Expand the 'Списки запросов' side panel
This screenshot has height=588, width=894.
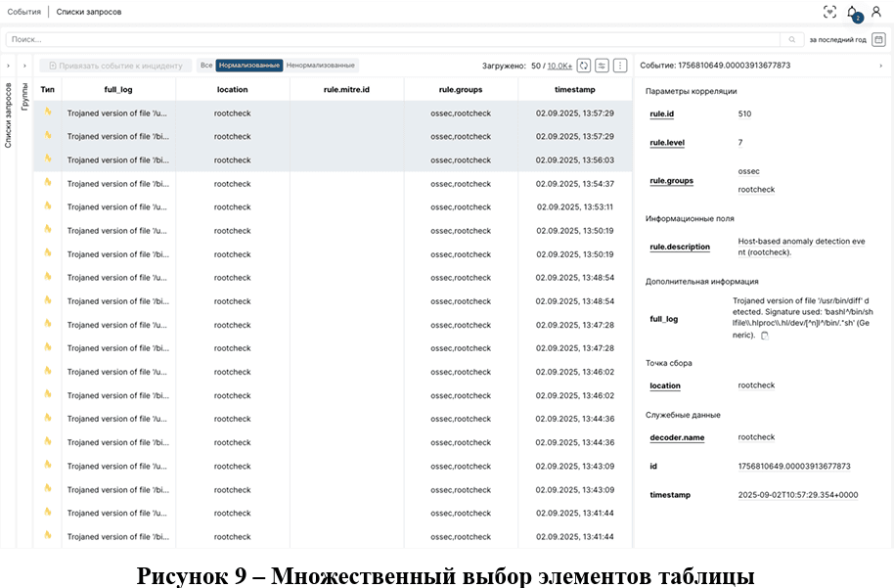click(9, 66)
